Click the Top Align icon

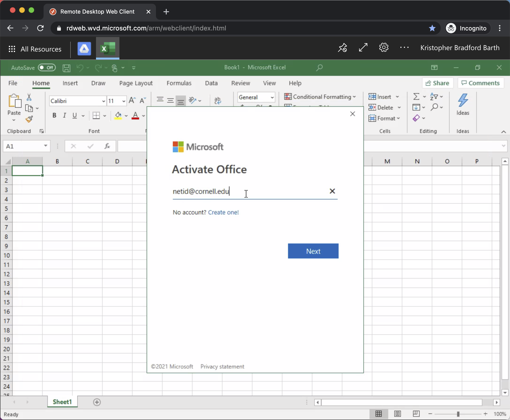(x=160, y=100)
